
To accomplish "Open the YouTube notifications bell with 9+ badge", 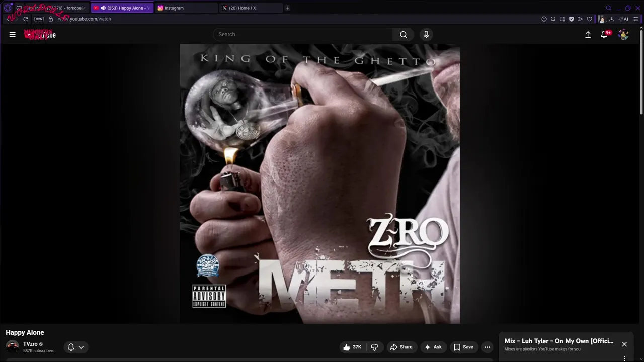I will click(605, 35).
